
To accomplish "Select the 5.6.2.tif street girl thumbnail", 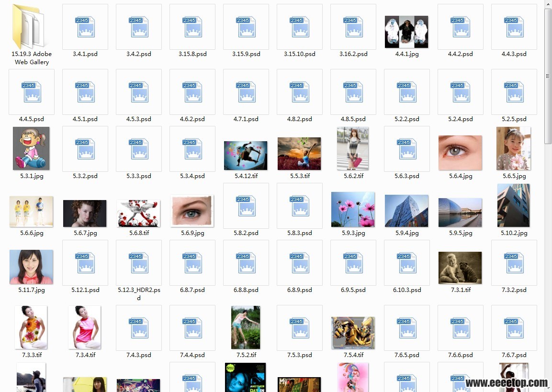I will 353,148.
